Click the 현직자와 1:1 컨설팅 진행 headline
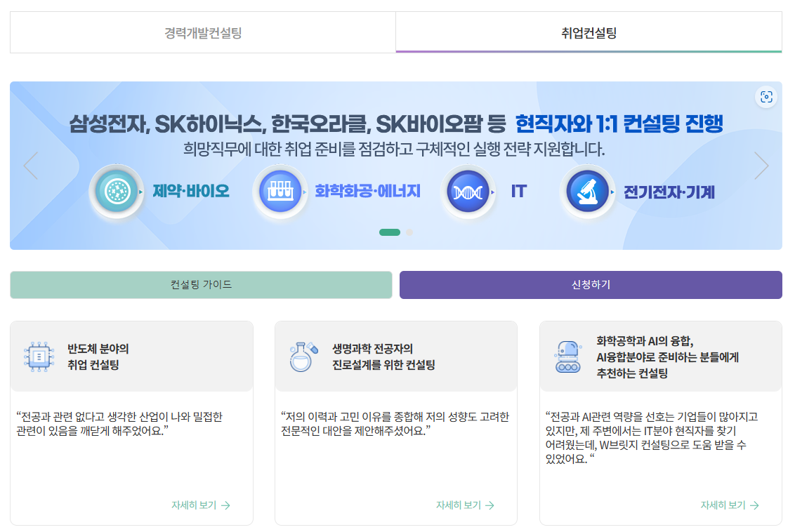This screenshot has width=795, height=532. (619, 124)
